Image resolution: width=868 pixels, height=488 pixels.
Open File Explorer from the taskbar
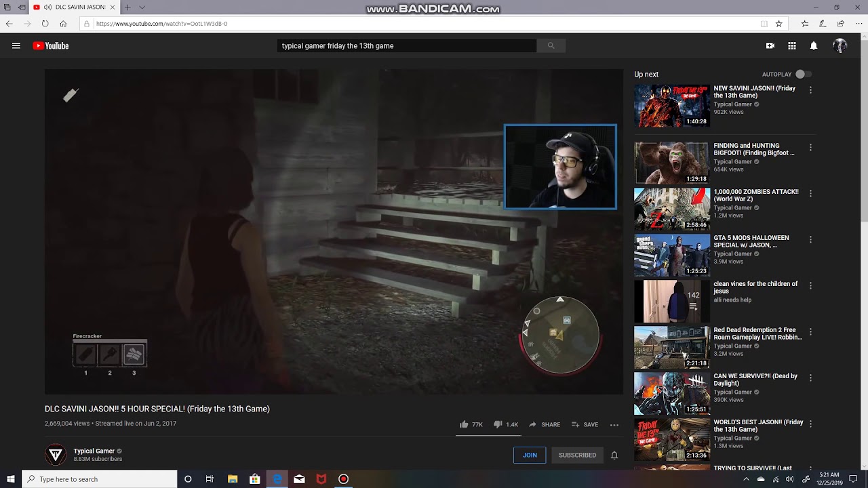click(x=233, y=479)
